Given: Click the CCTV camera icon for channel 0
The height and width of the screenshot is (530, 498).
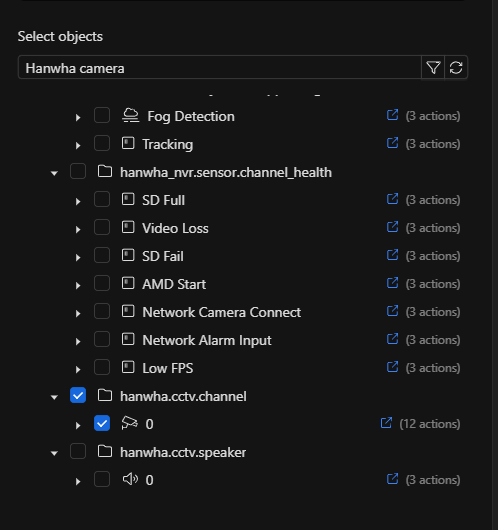Looking at the screenshot, I should [x=129, y=423].
